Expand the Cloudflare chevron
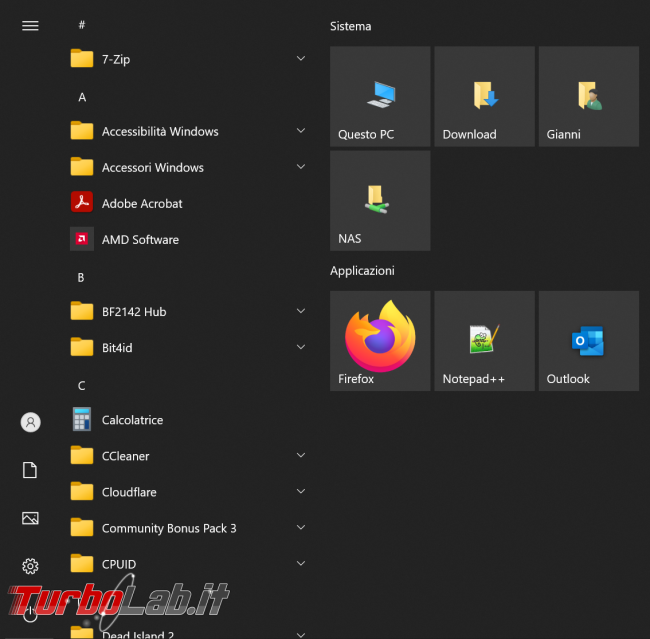The image size is (650, 639). 301,491
